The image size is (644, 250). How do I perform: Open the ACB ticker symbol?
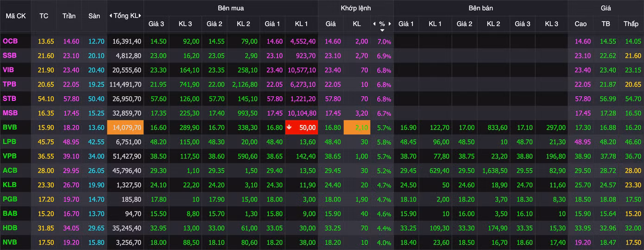coord(10,170)
